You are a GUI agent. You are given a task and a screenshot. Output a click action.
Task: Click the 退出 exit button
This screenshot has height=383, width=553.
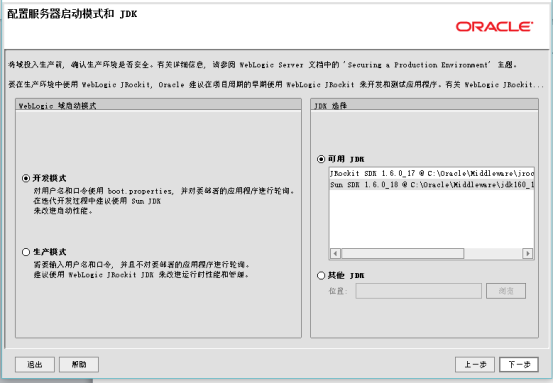35,364
